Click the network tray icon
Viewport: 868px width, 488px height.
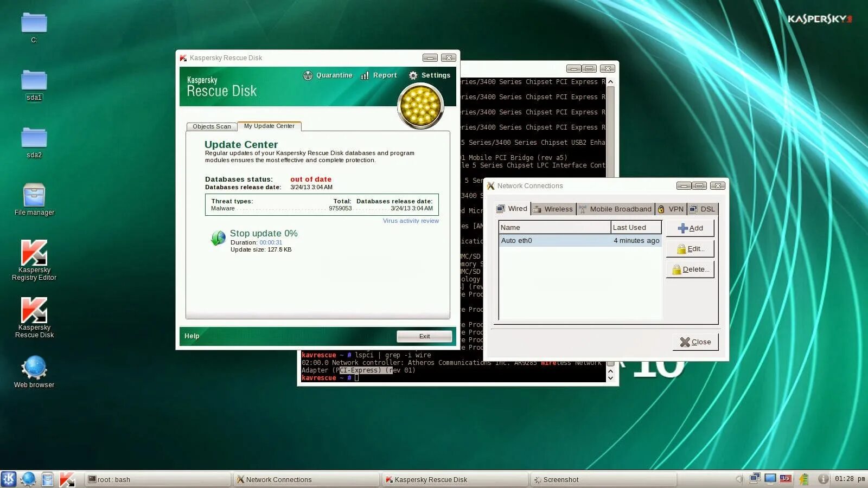[x=755, y=478]
